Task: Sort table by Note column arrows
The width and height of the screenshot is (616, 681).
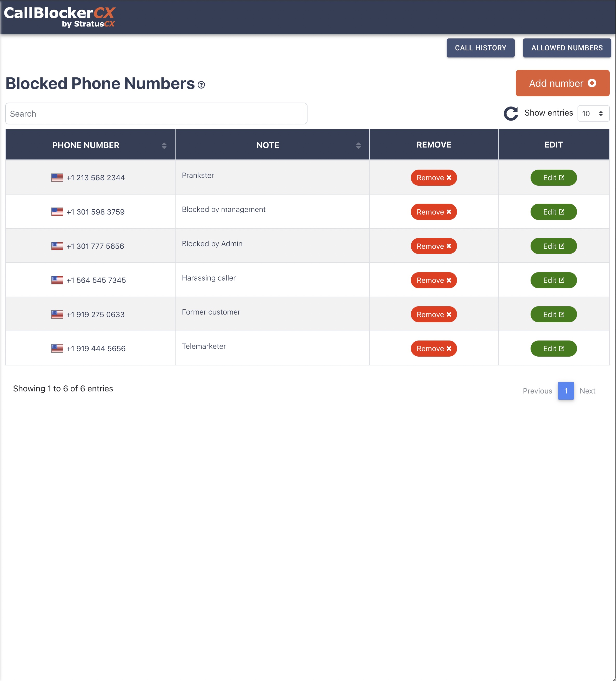Action: (358, 146)
